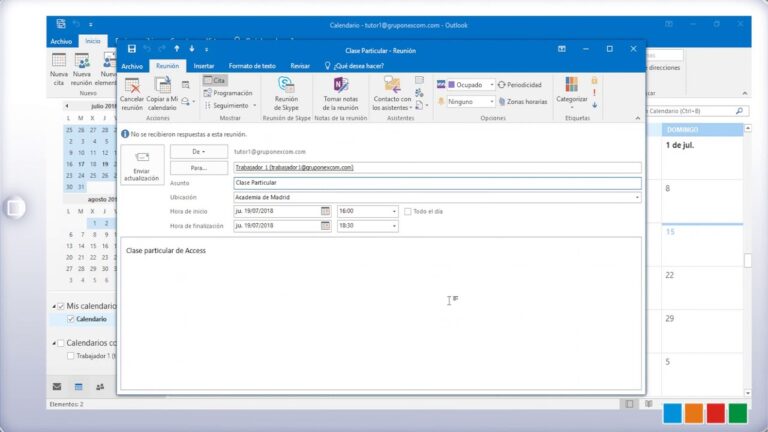The height and width of the screenshot is (432, 768).
Task: Click Contacto con los asistentes icon
Action: [x=392, y=94]
